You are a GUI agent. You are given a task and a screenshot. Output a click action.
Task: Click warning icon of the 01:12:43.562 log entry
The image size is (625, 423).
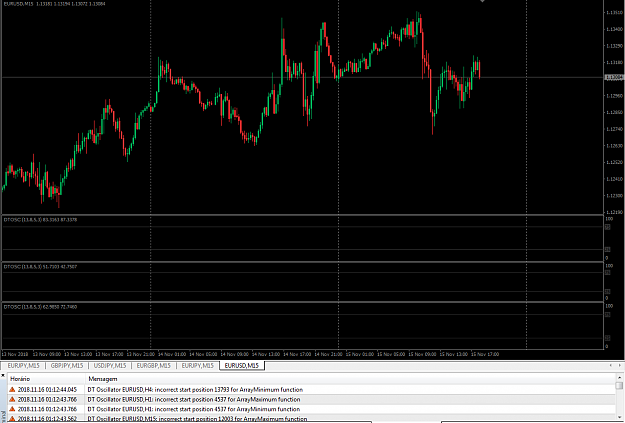pos(12,419)
